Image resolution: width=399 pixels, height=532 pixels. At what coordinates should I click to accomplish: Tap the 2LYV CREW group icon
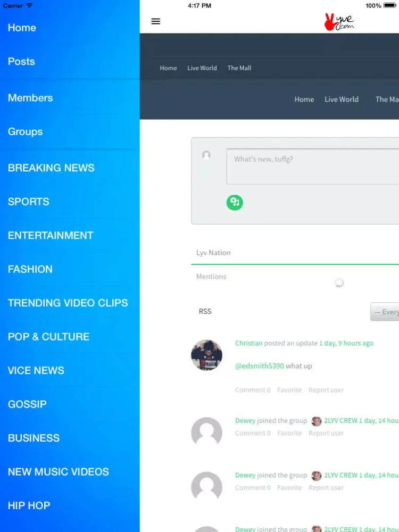[x=317, y=421]
